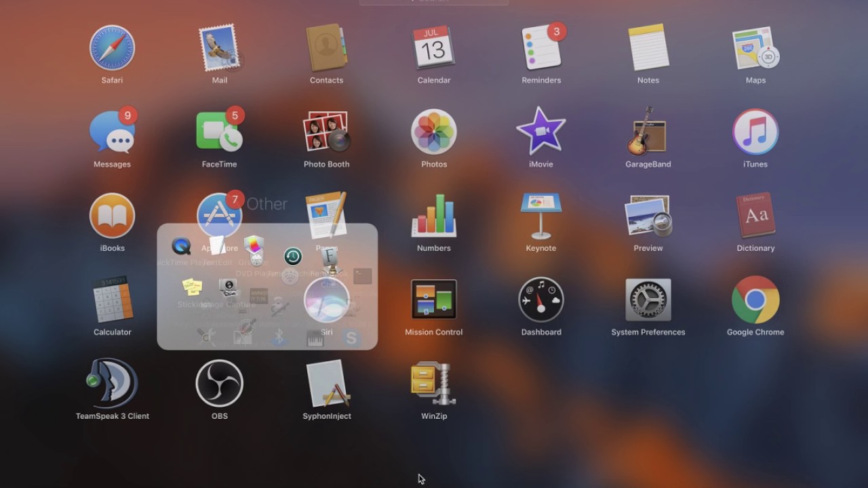Open Grapher in Other folder
Image resolution: width=868 pixels, height=488 pixels.
coord(254,247)
